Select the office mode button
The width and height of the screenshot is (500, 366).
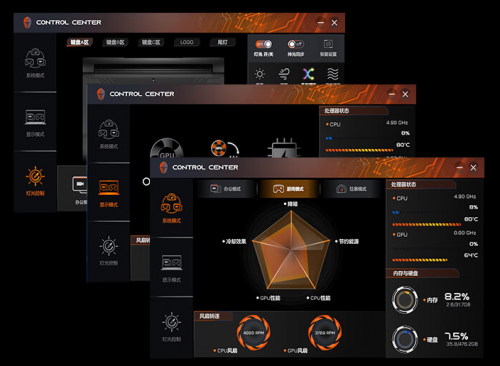pyautogui.click(x=226, y=189)
